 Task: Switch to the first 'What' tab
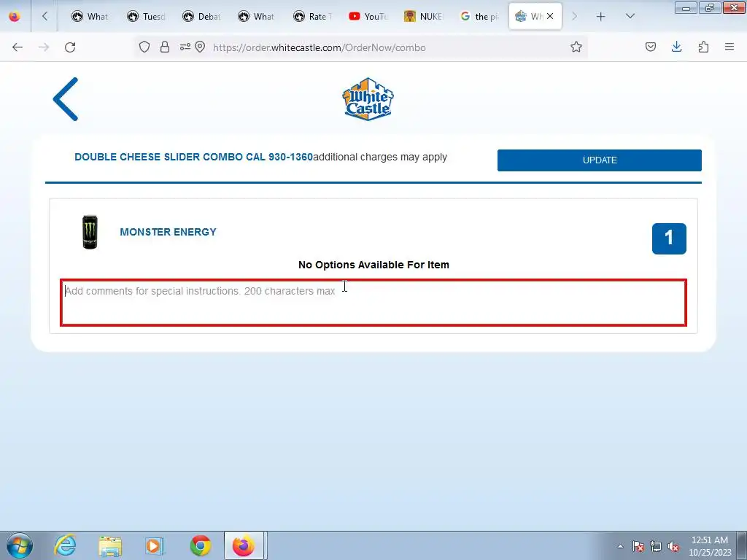(90, 16)
